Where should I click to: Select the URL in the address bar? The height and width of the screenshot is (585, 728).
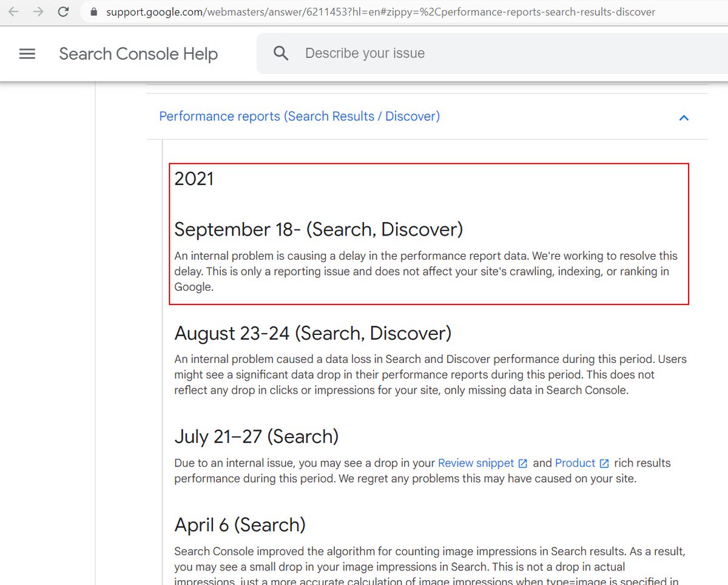[380, 12]
